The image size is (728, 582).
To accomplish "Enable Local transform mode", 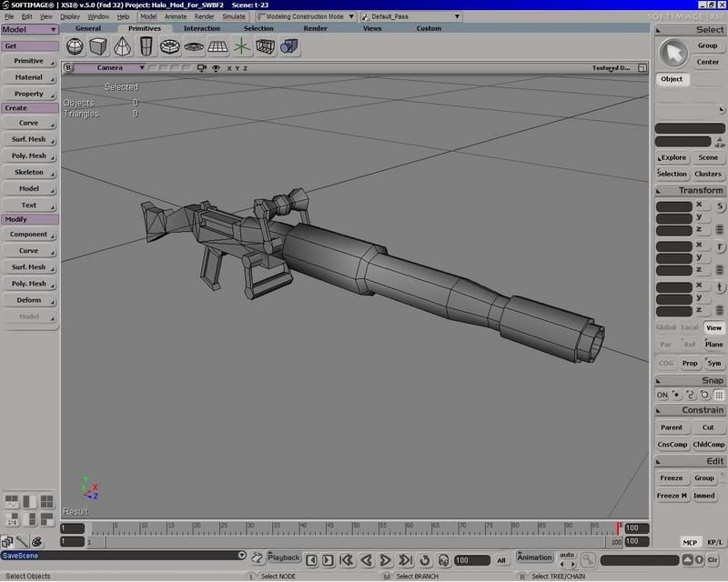I will pos(690,327).
